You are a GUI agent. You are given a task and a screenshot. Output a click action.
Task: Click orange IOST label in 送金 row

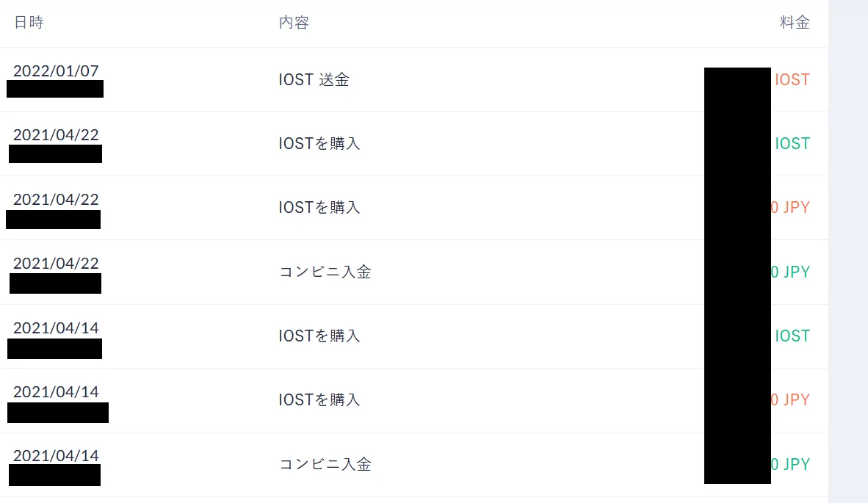point(792,80)
